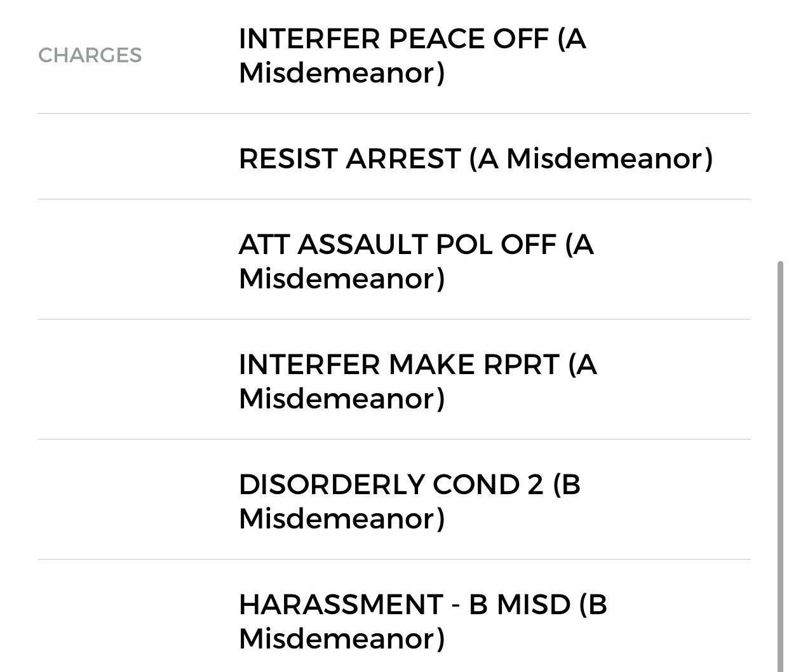Click the word HARASSMENT in the last charge

click(x=341, y=605)
